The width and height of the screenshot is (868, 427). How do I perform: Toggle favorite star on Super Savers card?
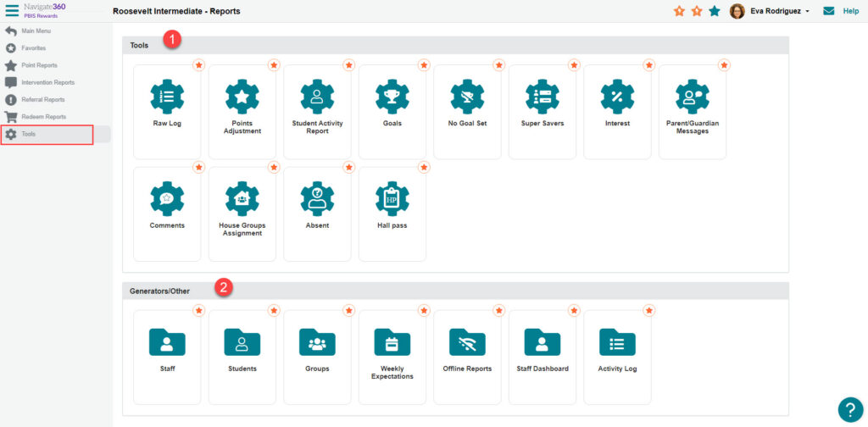tap(574, 65)
